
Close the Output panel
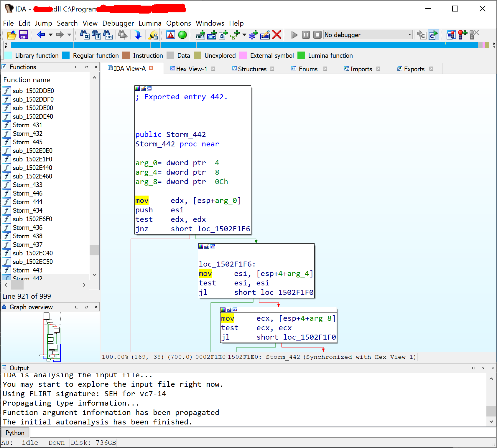(492, 368)
